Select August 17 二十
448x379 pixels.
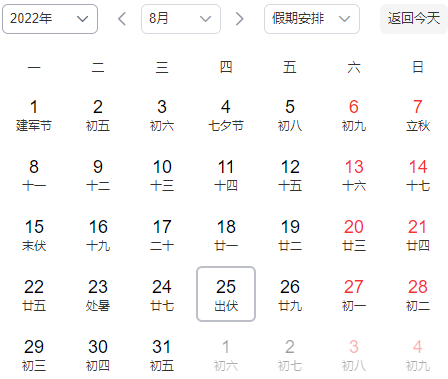pyautogui.click(x=162, y=236)
